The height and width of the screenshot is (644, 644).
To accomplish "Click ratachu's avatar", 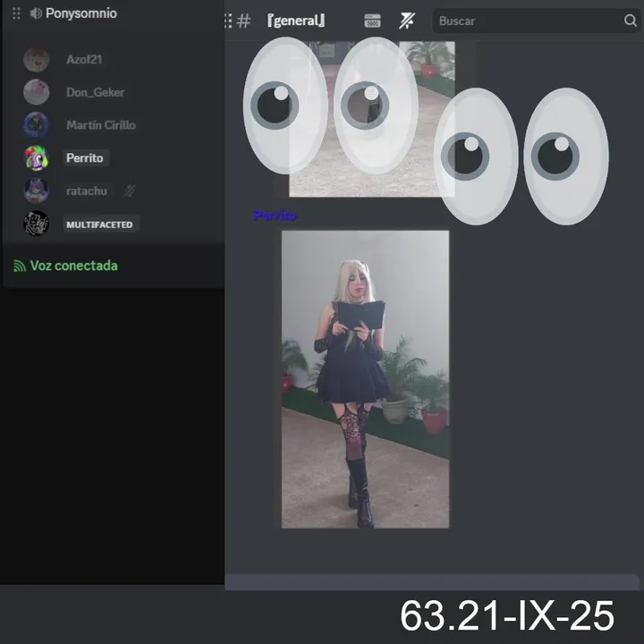I will click(36, 191).
